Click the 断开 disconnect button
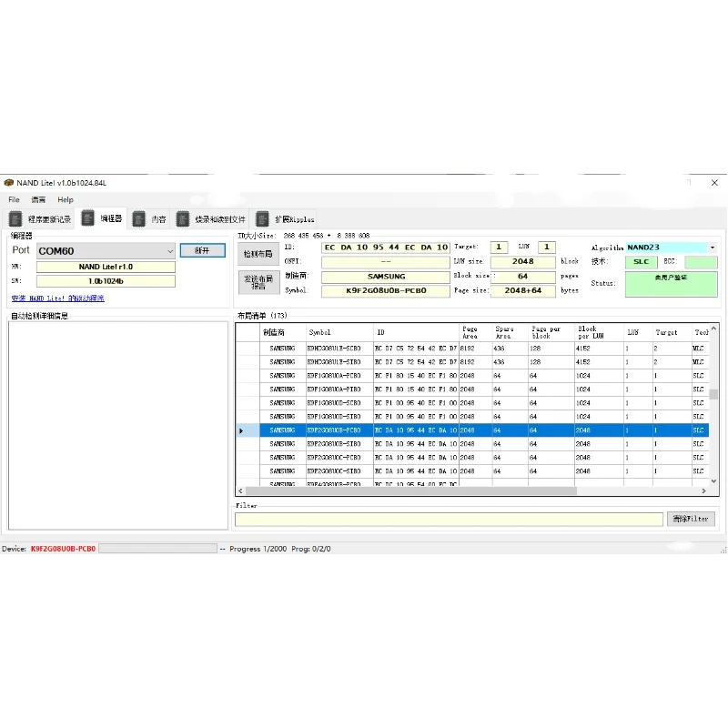728x728 pixels. (202, 250)
